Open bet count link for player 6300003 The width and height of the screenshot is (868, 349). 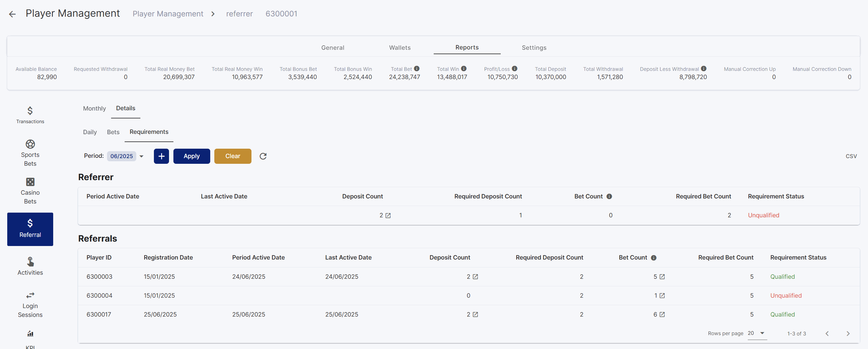662,277
